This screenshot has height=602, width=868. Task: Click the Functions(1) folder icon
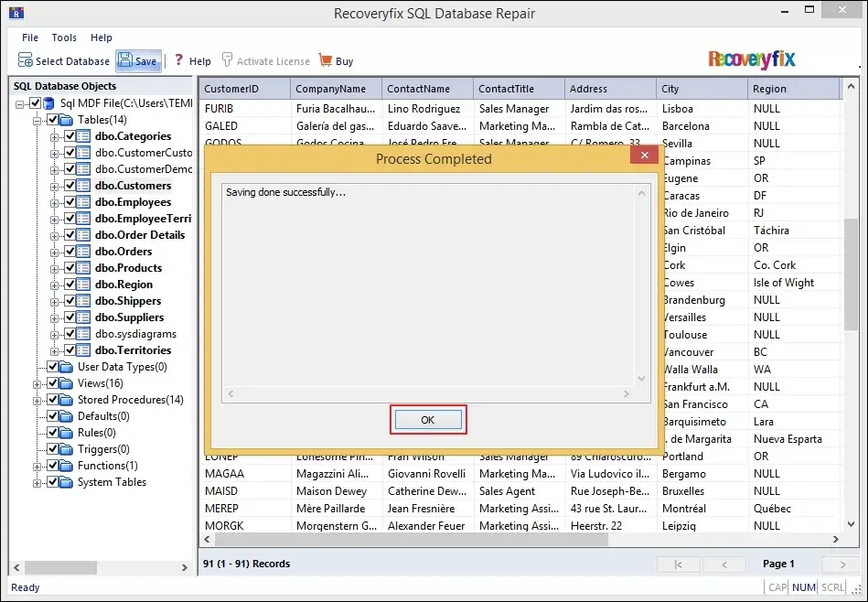coord(67,466)
